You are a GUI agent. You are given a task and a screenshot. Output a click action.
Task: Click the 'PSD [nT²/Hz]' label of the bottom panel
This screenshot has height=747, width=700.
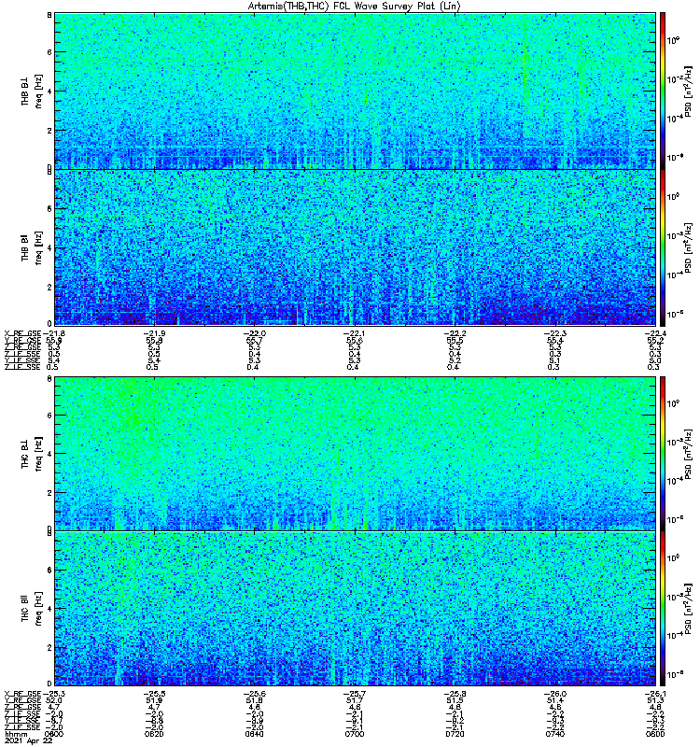tap(688, 609)
